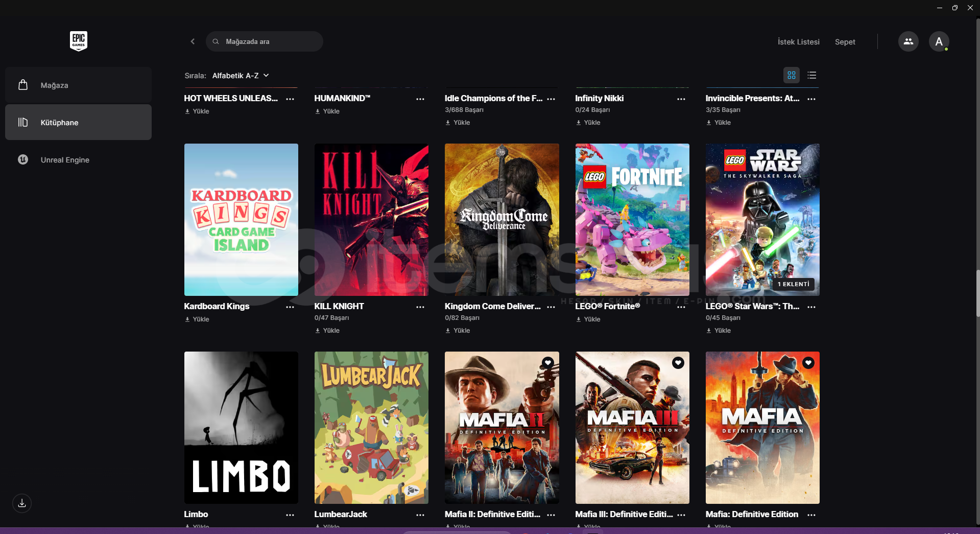Click Yükle under Infinity Nikki

coord(588,123)
